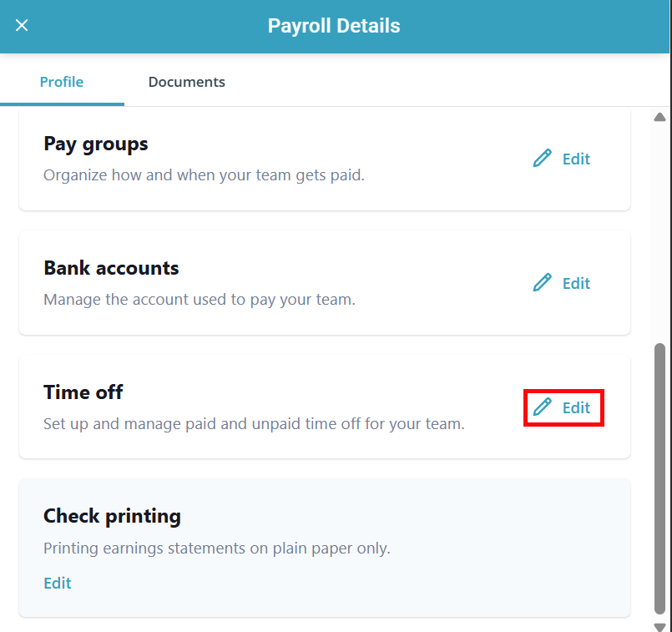Click the Pay groups heading
The height and width of the screenshot is (632, 672).
click(96, 144)
